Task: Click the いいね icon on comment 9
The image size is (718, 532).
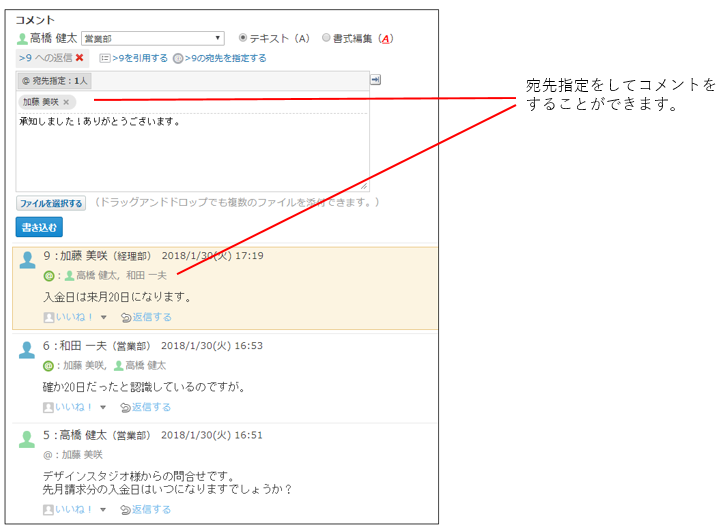Action: pos(49,317)
